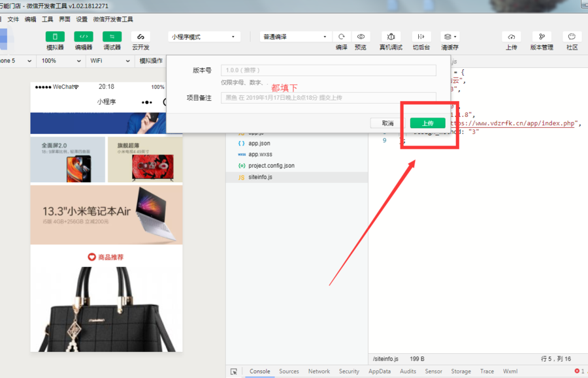Open the 社区 community icon

click(x=572, y=37)
